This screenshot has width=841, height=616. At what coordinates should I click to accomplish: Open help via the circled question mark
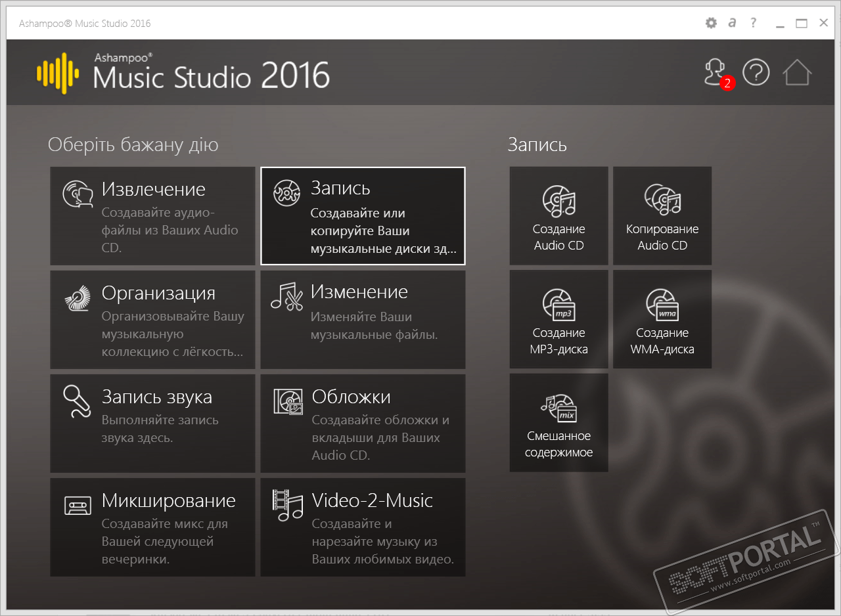coord(756,72)
